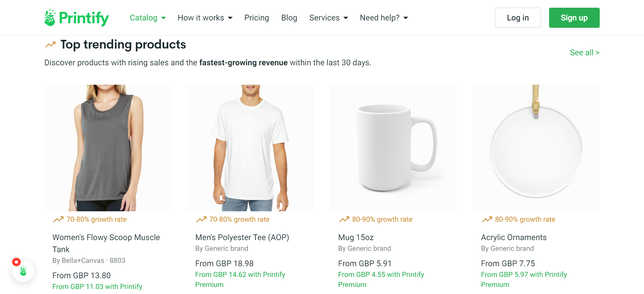Click the Log in button
Viewport: 644px width, 294px height.
(x=518, y=18)
